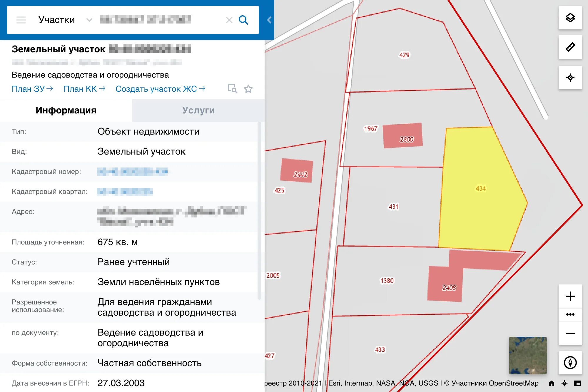Switch basemap using satellite thumbnail
This screenshot has width=588, height=392.
tap(528, 355)
